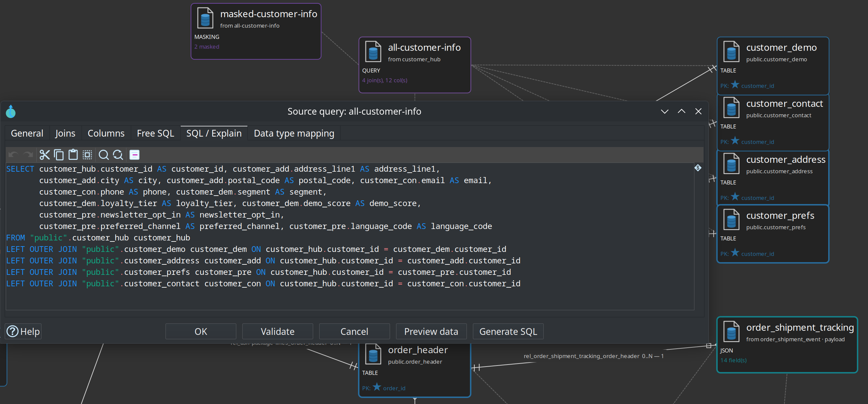Image resolution: width=868 pixels, height=404 pixels.
Task: Select the customer_contact table title
Action: [x=784, y=104]
